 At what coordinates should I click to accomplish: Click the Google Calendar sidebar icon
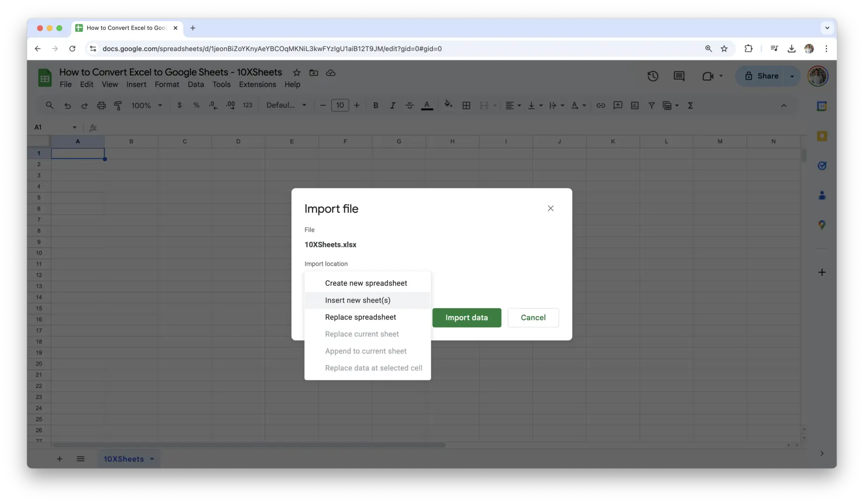pyautogui.click(x=822, y=106)
